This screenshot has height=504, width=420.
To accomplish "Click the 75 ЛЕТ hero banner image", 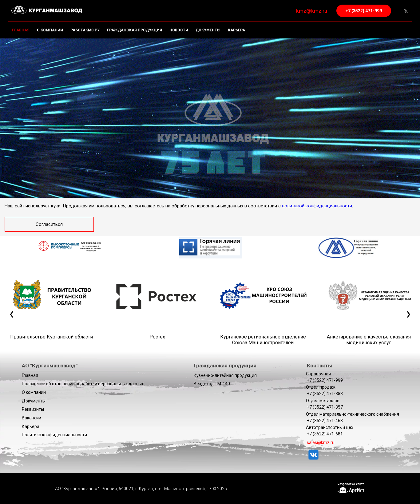I will pyautogui.click(x=210, y=118).
